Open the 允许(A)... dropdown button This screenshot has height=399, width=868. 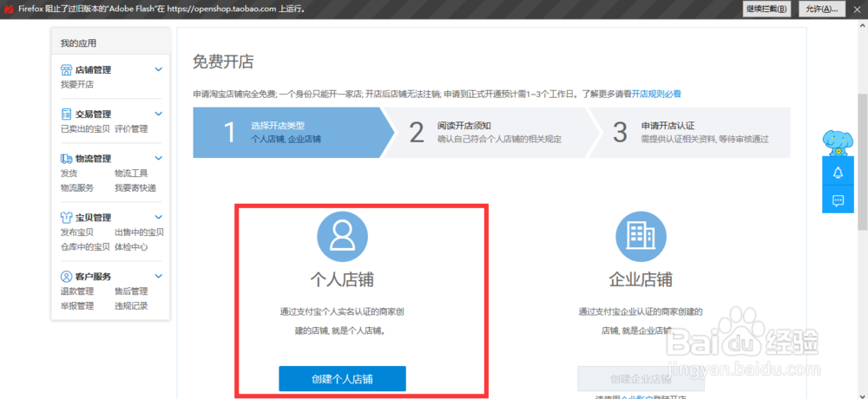(x=822, y=9)
